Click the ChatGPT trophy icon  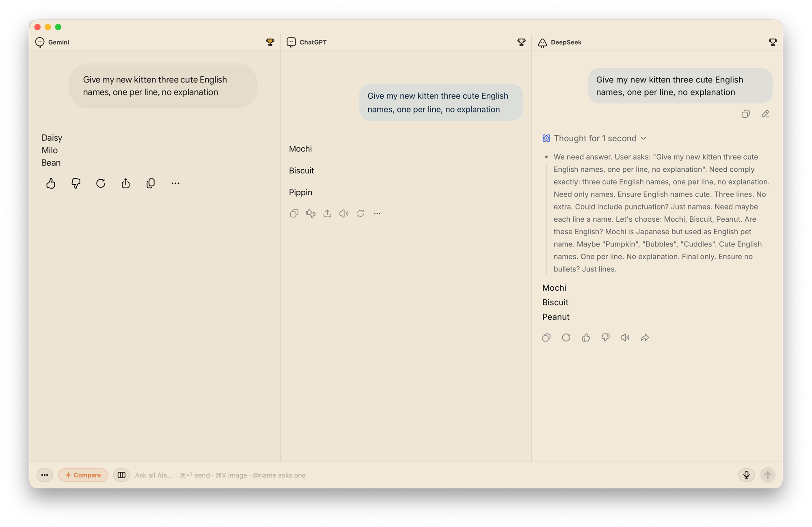tap(521, 42)
